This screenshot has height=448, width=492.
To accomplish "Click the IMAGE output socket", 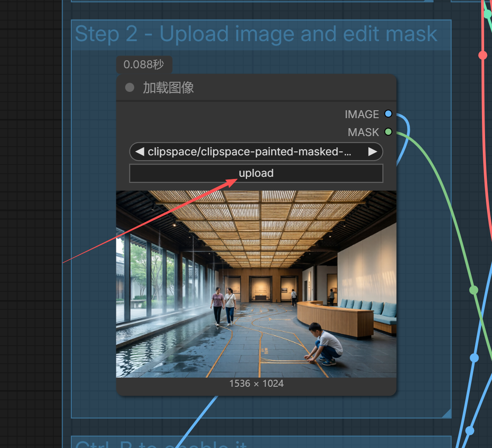I will [388, 114].
